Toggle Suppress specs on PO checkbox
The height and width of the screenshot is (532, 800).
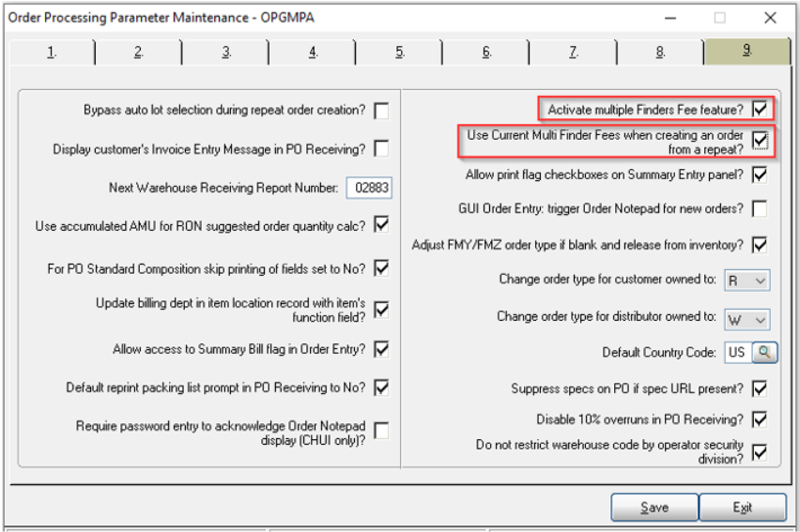[x=760, y=388]
